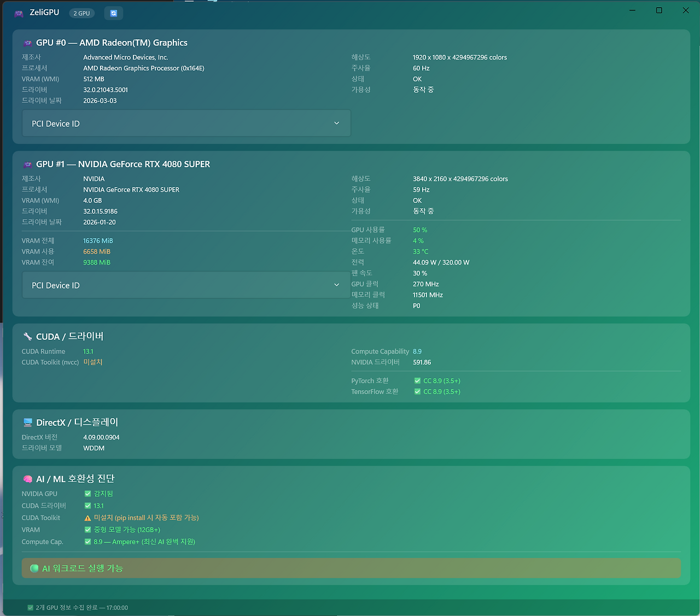Click power value 44.09 W / 320.00 W
Viewport: 700px width, 616px height.
click(441, 262)
